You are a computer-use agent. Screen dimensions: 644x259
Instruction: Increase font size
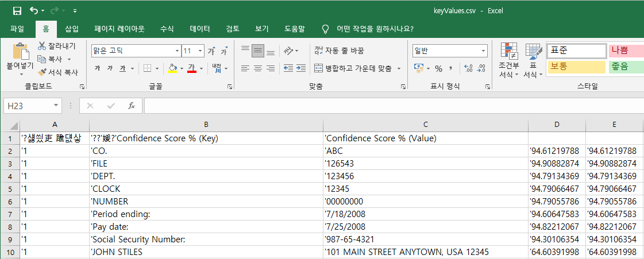tap(211, 51)
